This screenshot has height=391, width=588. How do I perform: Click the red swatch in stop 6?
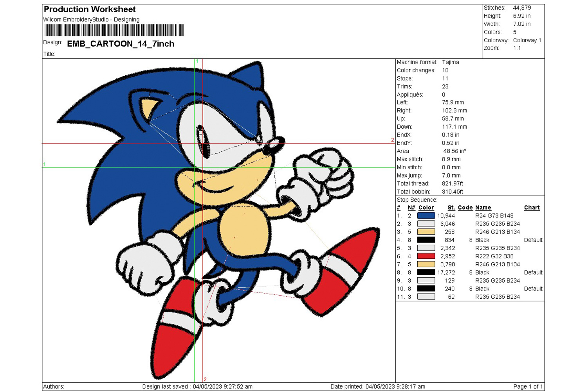pyautogui.click(x=426, y=256)
